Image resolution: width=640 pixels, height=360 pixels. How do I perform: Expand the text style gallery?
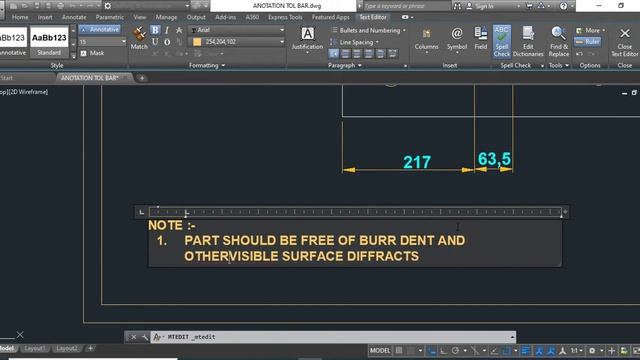(73, 56)
